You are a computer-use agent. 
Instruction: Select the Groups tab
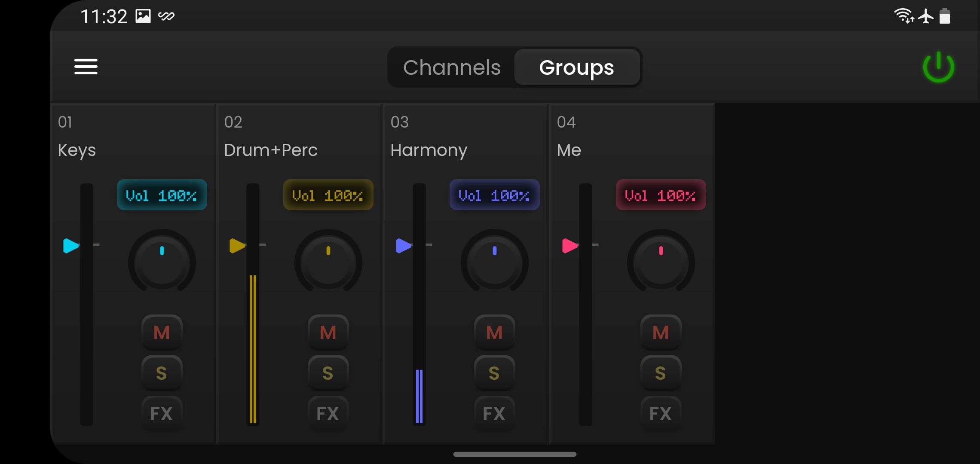pyautogui.click(x=576, y=67)
